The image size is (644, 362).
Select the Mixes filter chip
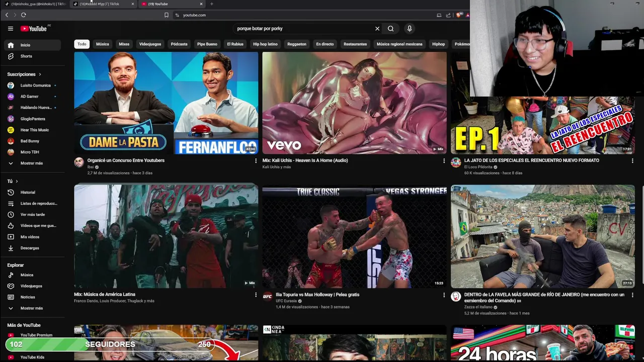(x=124, y=44)
